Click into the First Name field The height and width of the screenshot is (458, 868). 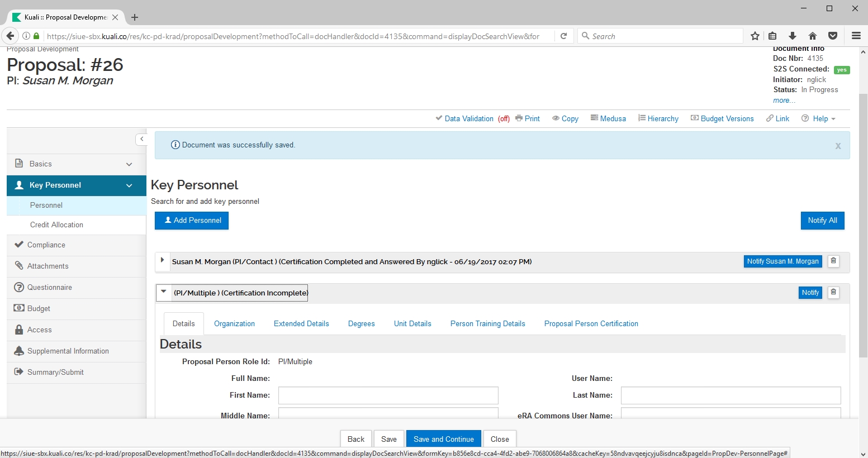388,395
